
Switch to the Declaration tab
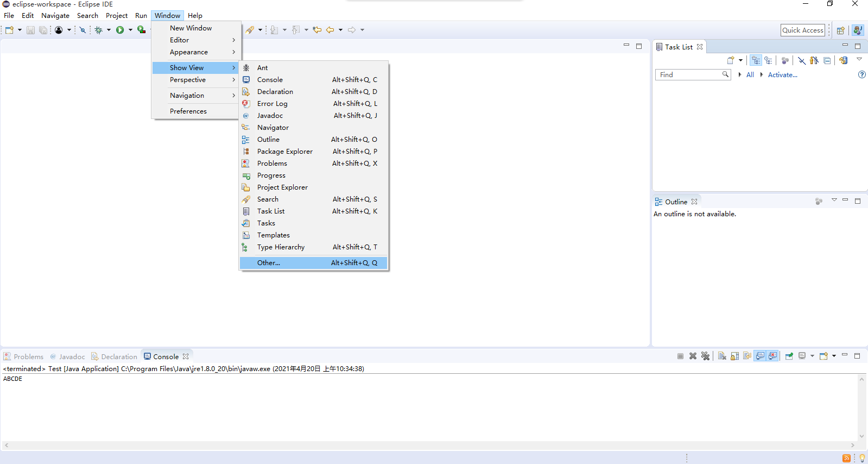click(114, 356)
